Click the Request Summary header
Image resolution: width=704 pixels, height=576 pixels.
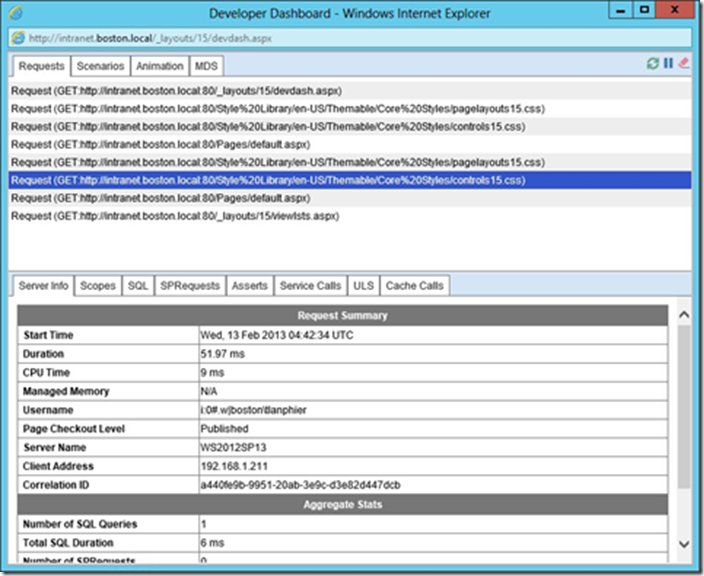pos(343,316)
